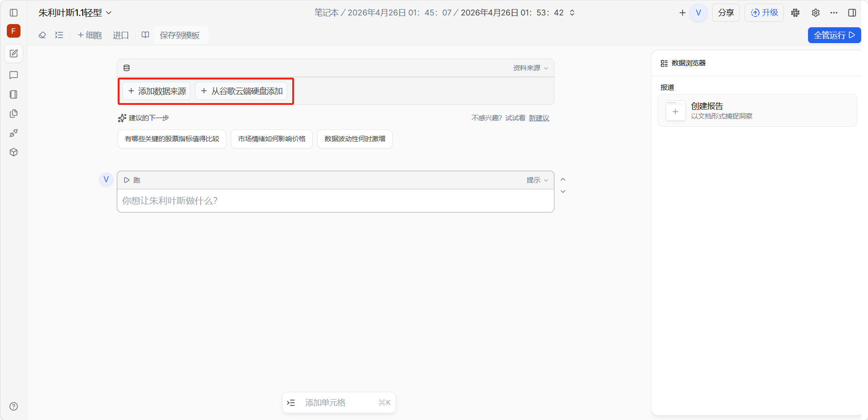Select suggestion 有哪些关键的股票指标值得比较
Viewport: 868px width, 420px height.
pyautogui.click(x=172, y=139)
